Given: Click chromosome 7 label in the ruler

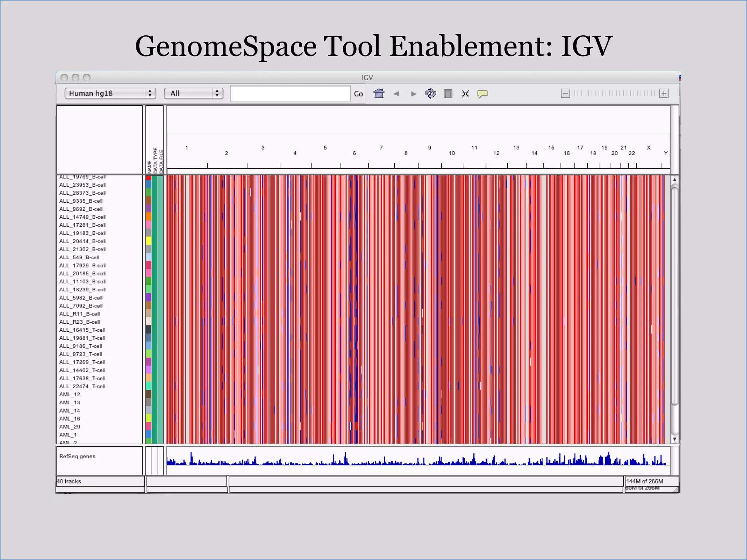Looking at the screenshot, I should pos(381,148).
